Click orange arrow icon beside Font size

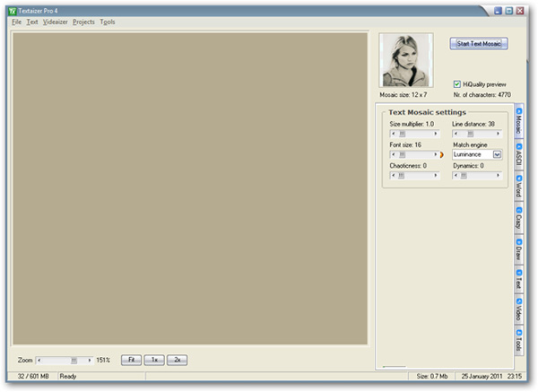[x=442, y=155]
